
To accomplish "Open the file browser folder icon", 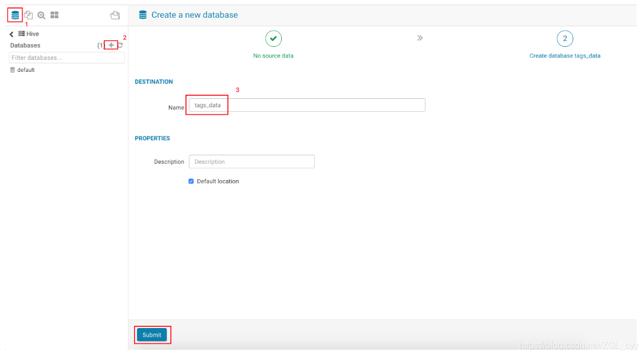I will click(x=115, y=15).
